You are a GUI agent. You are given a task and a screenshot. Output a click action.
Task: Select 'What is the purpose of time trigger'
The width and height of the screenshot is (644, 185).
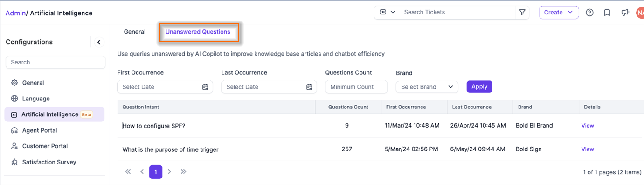click(x=170, y=149)
